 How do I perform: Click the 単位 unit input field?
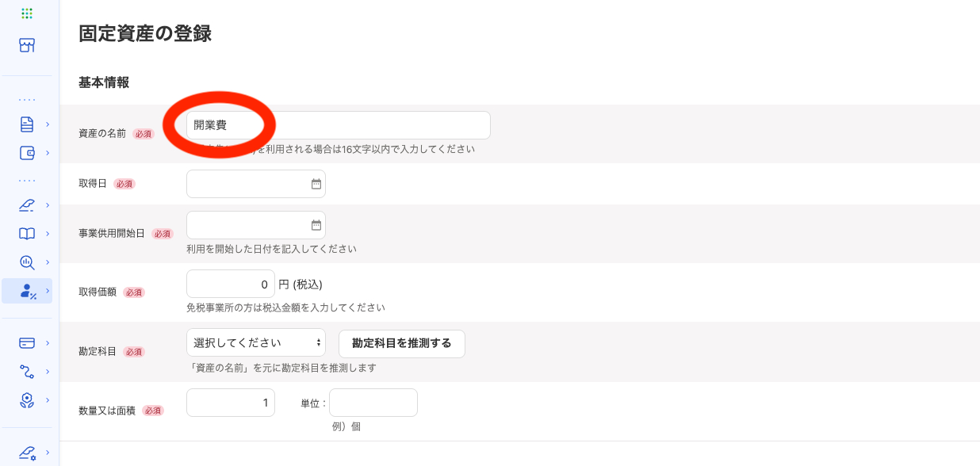373,403
